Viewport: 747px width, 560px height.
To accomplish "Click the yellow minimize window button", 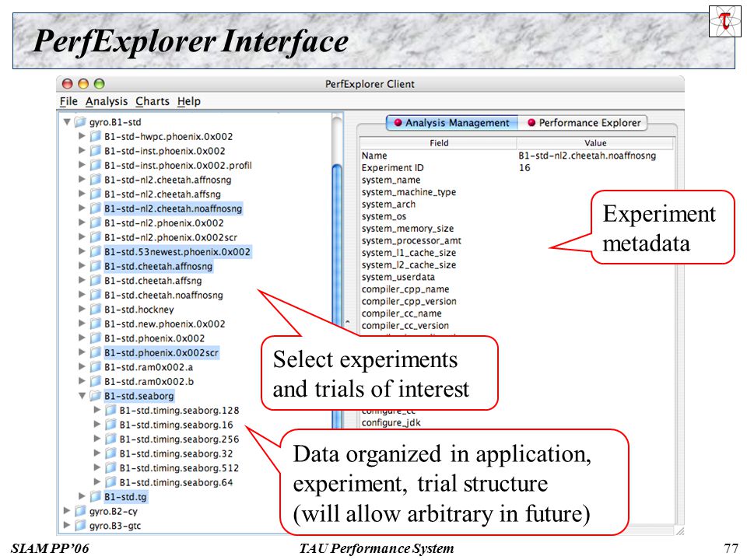I will [x=83, y=84].
